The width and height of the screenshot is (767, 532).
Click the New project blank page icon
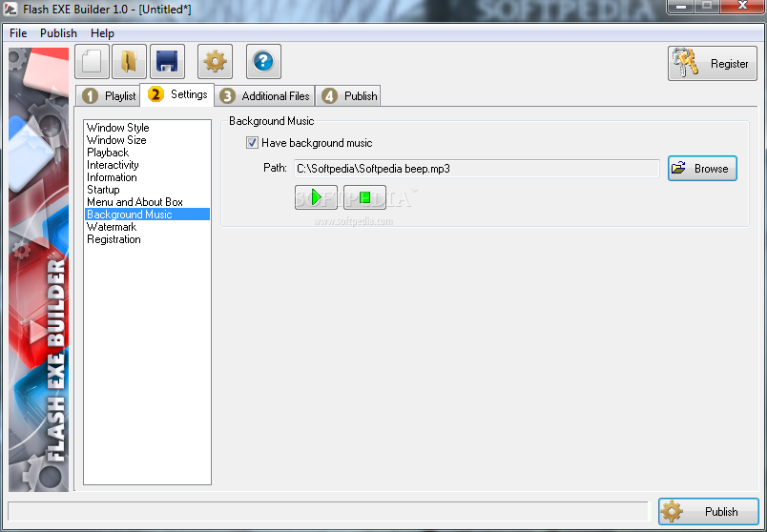[92, 62]
